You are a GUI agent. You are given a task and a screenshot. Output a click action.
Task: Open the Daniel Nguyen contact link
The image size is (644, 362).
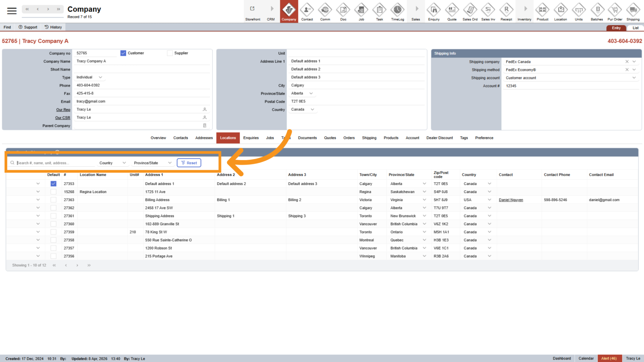pos(511,200)
